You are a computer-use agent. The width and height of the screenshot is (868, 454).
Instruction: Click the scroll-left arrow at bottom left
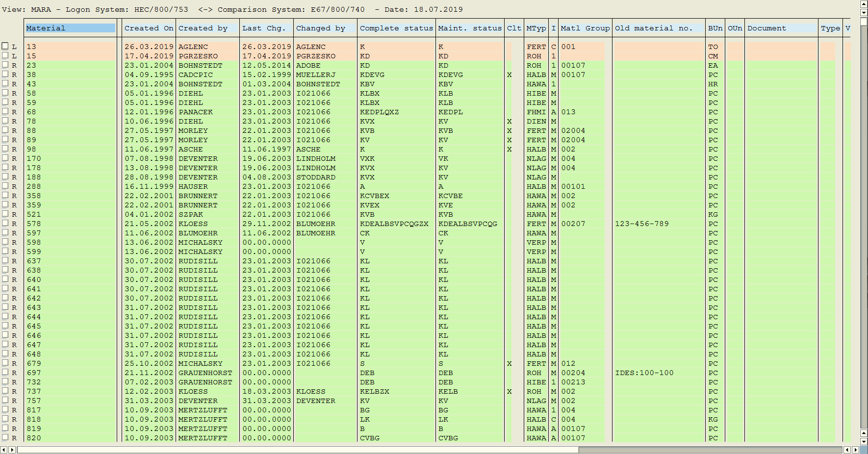(4, 450)
